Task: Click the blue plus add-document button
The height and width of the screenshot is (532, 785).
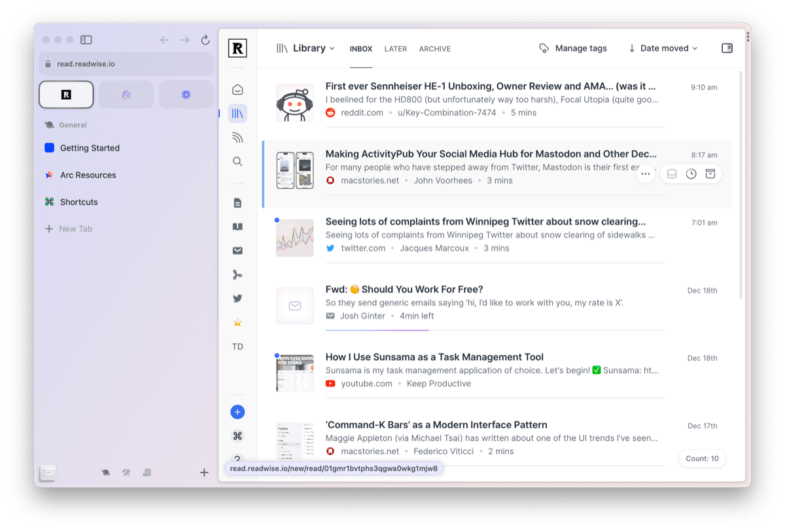Action: tap(237, 412)
